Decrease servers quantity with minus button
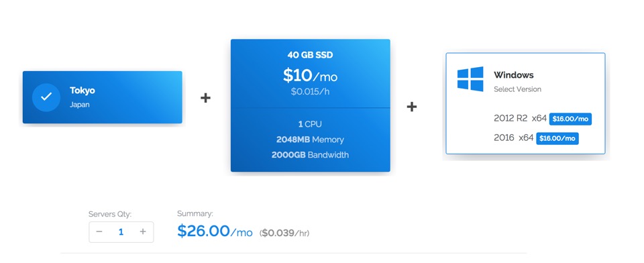Viewport: 644px width, 263px height. (99, 231)
